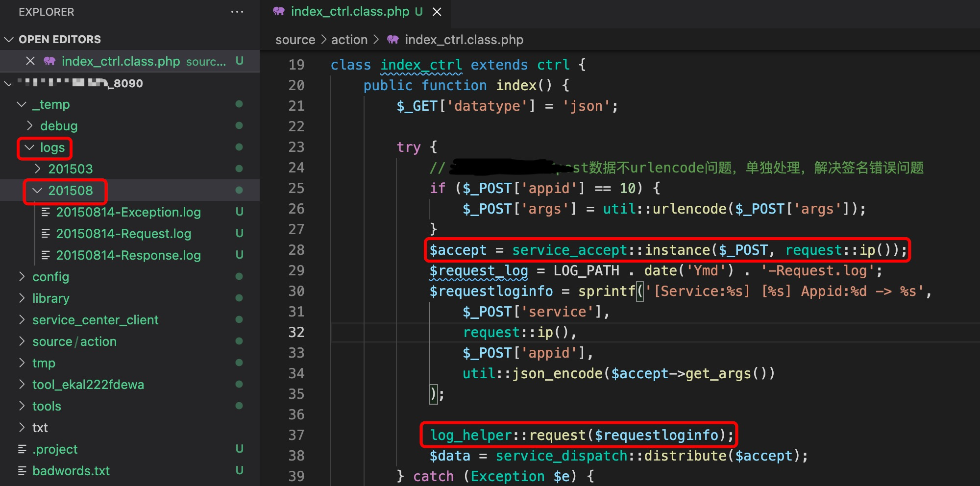This screenshot has width=980, height=486.
Task: Open the Explorer more actions ellipsis menu
Action: pos(237,12)
